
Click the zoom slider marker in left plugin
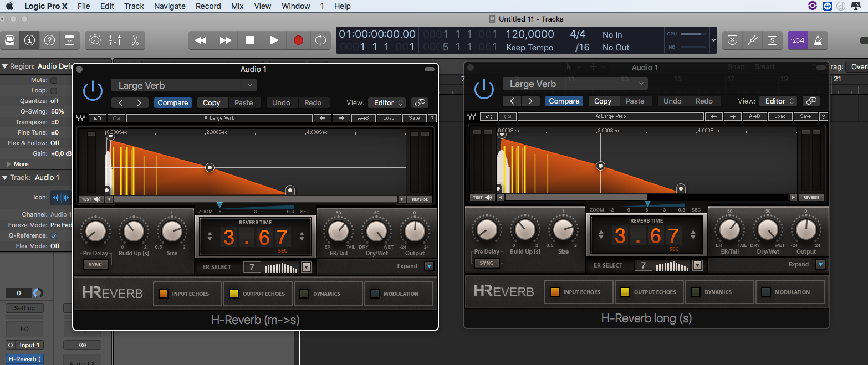click(x=219, y=205)
